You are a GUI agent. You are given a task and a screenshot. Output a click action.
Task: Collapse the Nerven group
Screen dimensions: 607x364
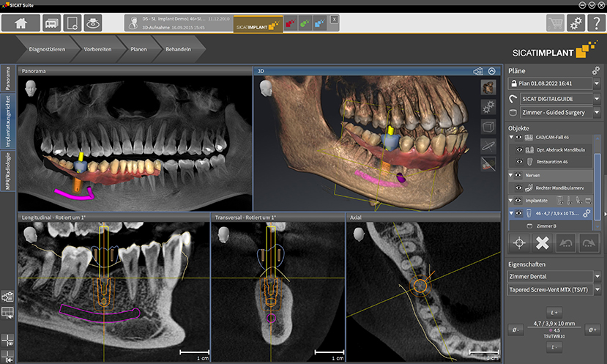coord(511,176)
